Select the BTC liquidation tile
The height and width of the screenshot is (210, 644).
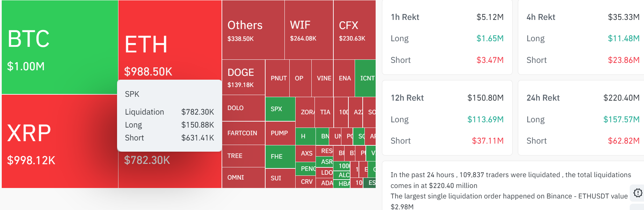pos(60,47)
